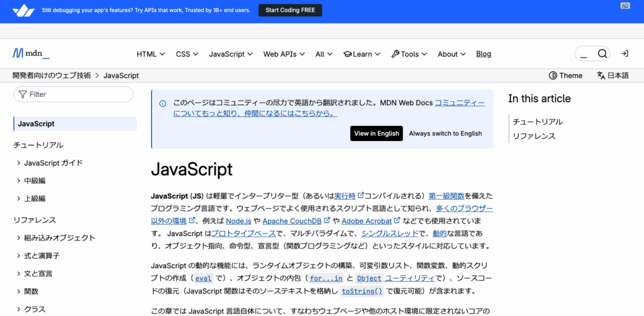This screenshot has height=316, width=644.
Task: Click the MDN logo in header
Action: point(31,54)
